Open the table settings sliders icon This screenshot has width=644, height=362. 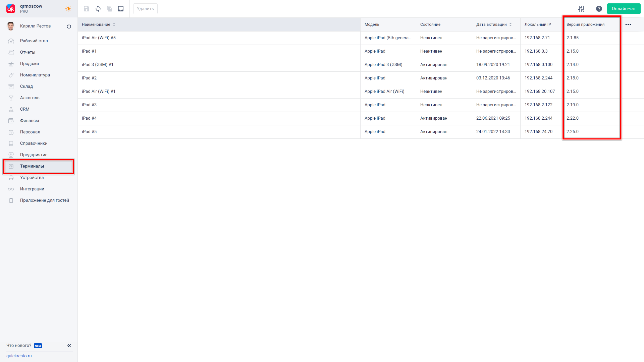[x=581, y=9]
